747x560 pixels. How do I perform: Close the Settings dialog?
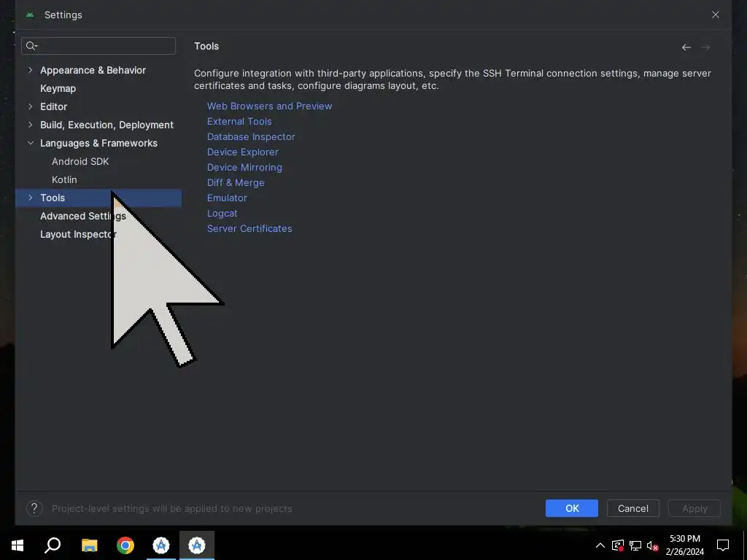point(715,15)
